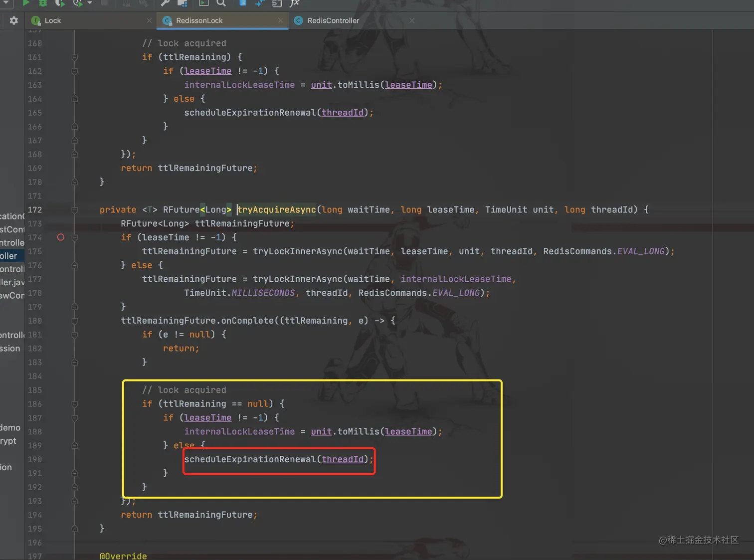Click line number 185 in the gutter

pos(35,390)
